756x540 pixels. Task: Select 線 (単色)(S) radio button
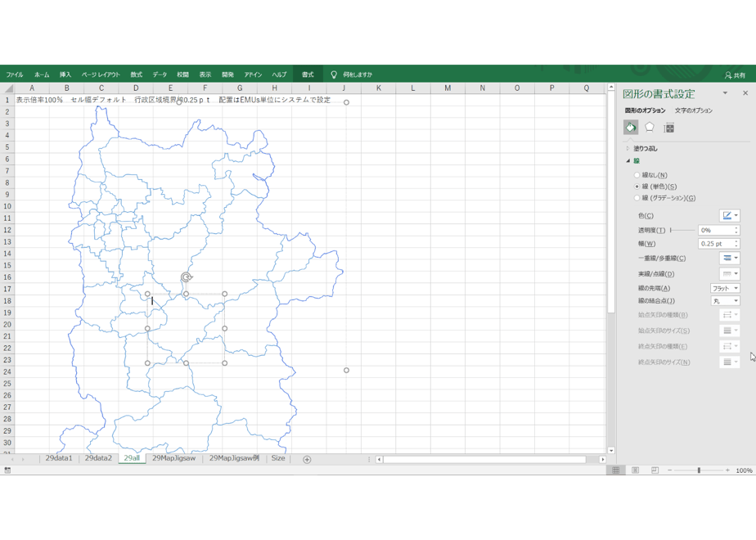637,187
